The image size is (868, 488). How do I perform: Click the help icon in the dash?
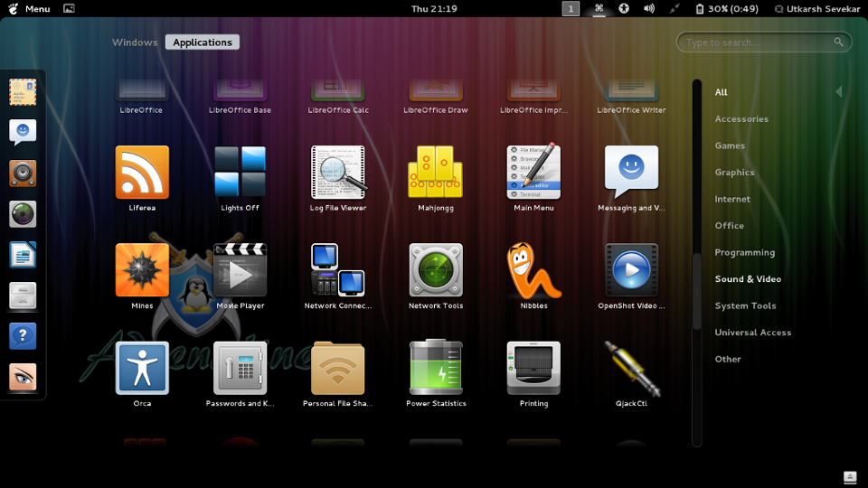tap(23, 336)
